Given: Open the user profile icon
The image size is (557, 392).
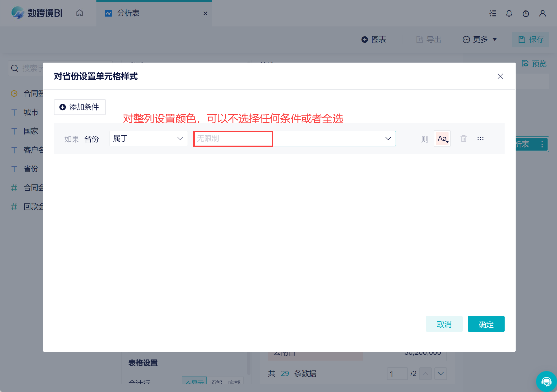Looking at the screenshot, I should (543, 13).
